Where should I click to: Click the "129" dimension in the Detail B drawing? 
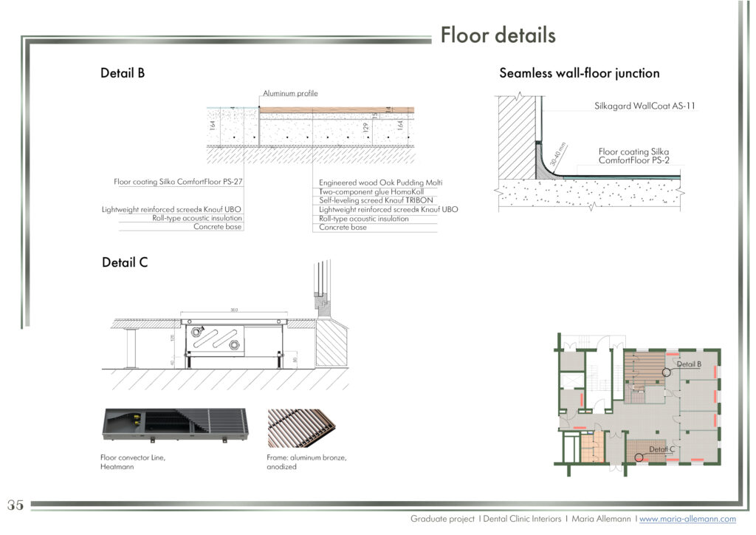[365, 128]
